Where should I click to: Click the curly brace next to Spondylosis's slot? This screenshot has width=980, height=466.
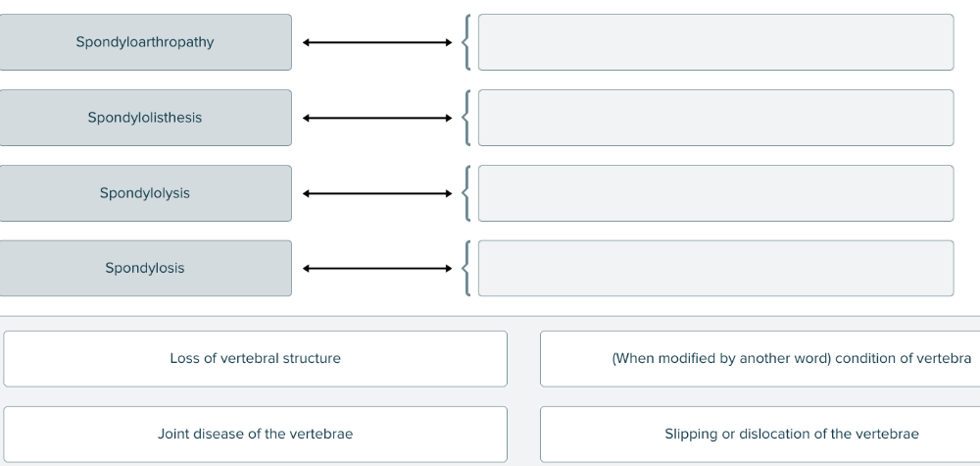469,268
